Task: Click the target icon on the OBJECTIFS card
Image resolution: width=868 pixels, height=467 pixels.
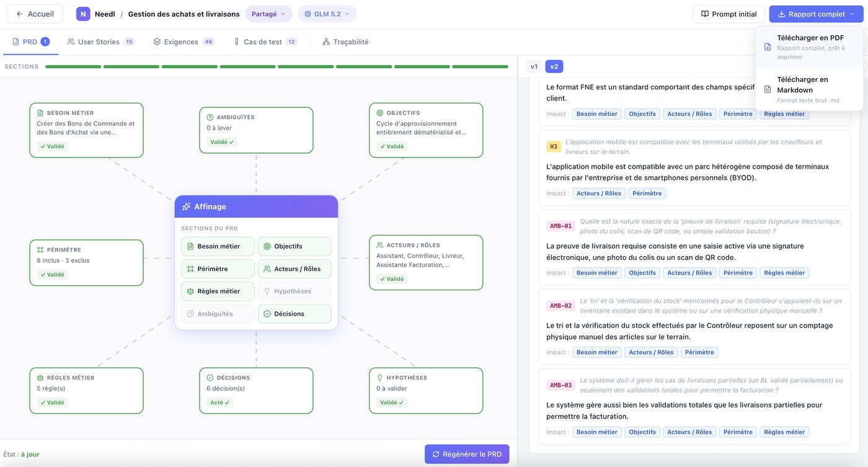Action: pyautogui.click(x=380, y=113)
